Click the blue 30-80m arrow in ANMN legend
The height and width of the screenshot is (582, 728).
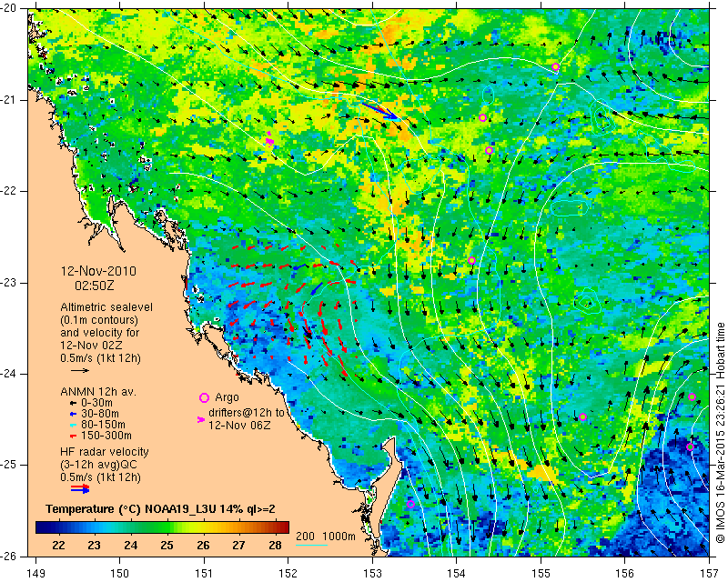(73, 414)
